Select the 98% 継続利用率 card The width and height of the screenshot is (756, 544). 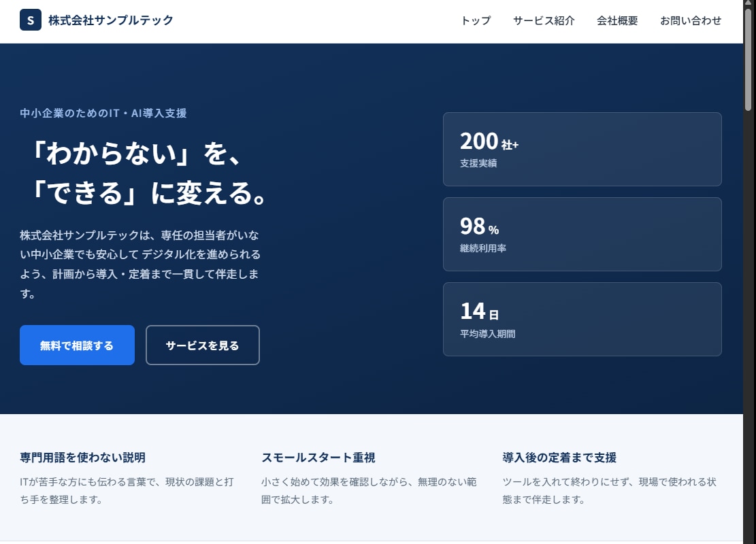(x=582, y=234)
